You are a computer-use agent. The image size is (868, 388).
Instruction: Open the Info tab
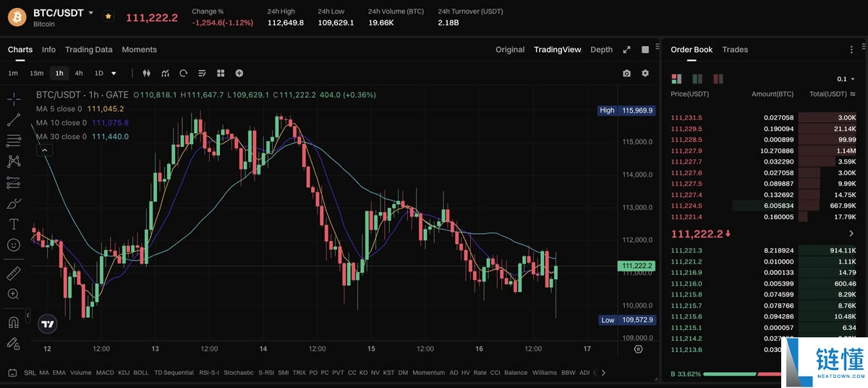(48, 50)
